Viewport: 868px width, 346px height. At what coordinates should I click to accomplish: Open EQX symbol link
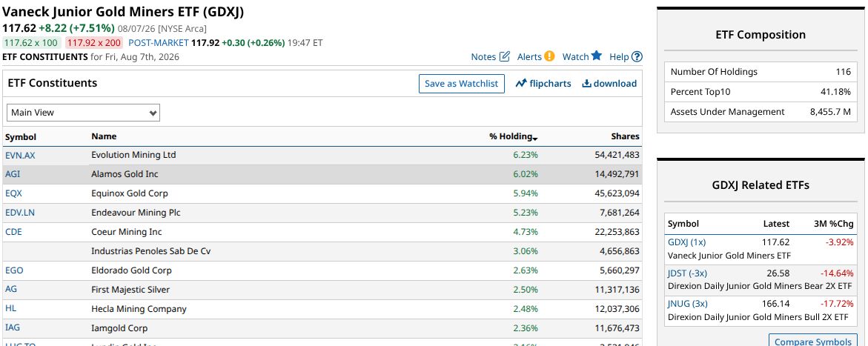(14, 193)
